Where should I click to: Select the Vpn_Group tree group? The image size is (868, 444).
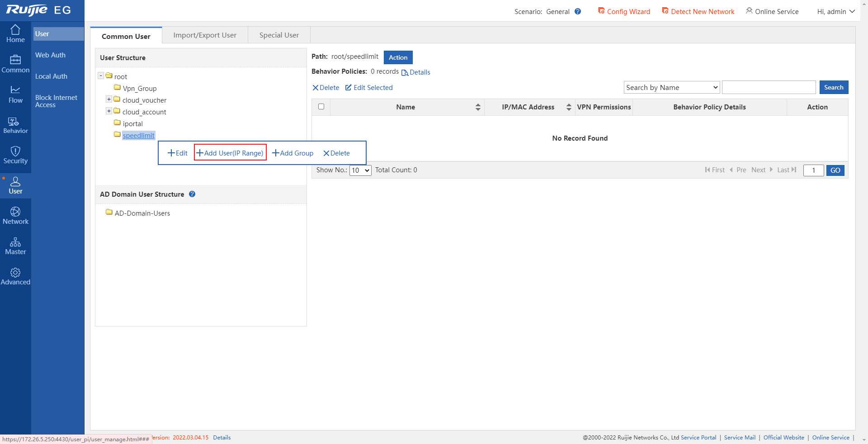(x=140, y=88)
